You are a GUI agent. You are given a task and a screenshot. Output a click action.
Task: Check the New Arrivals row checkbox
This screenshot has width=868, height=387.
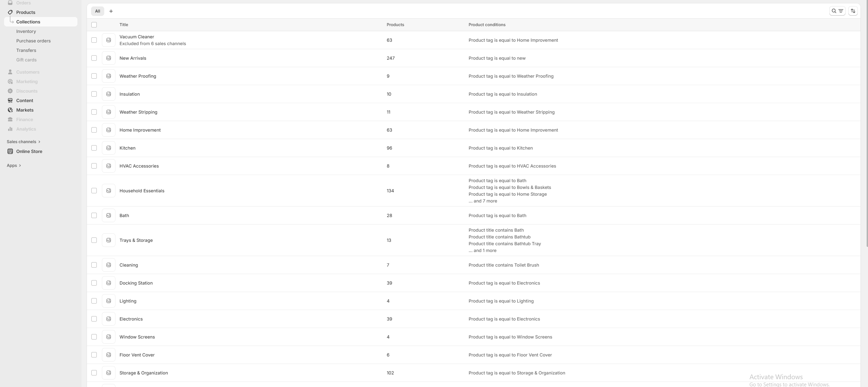94,58
